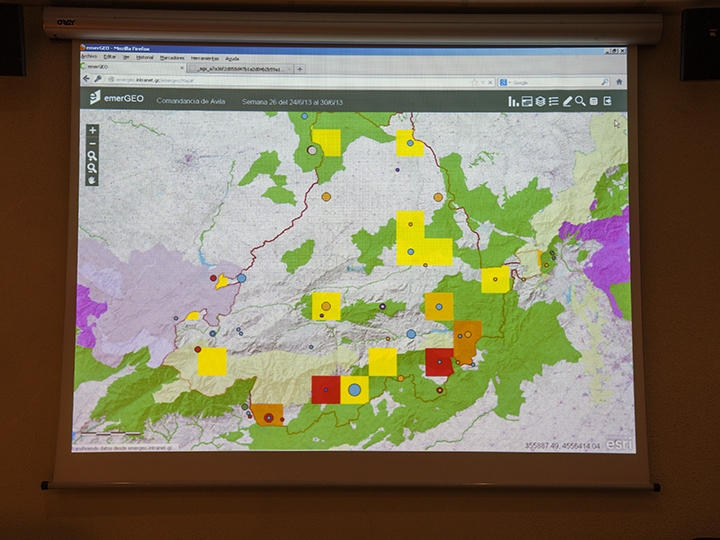Open a new browser tab

(x=300, y=69)
